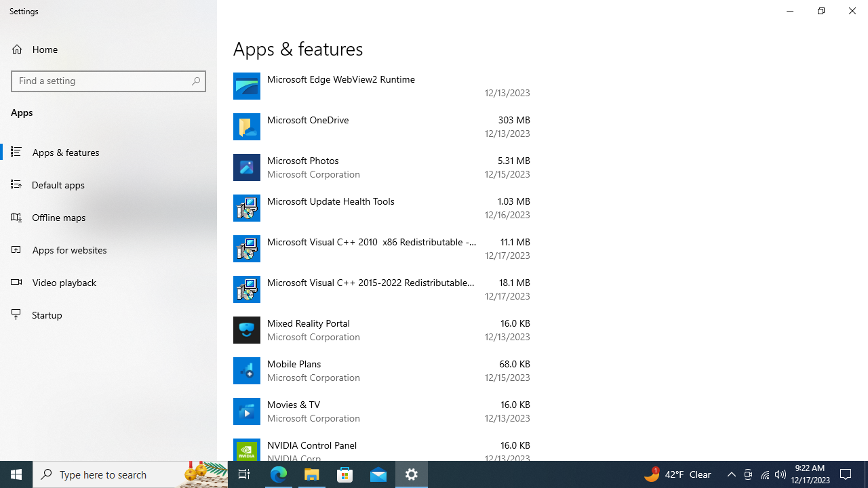Screen dimensions: 868x488
Task: Click the Microsoft Edge WebView2 Runtime icon
Action: tap(246, 86)
